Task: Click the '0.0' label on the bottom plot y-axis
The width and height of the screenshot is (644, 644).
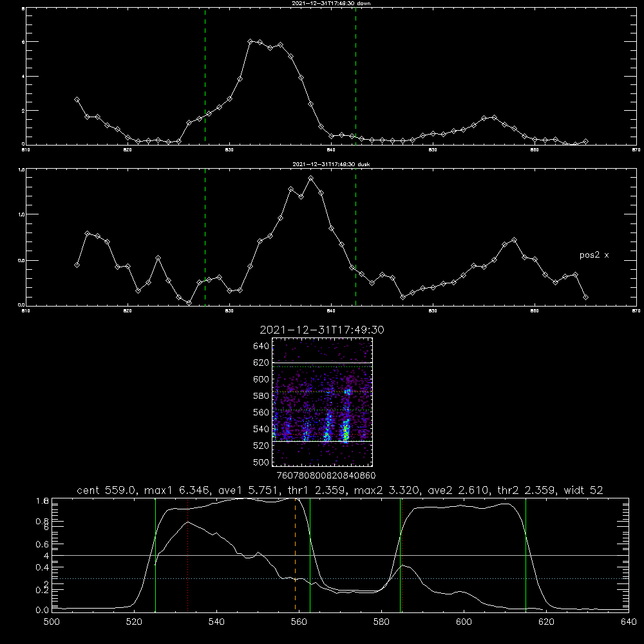Action: point(43,611)
